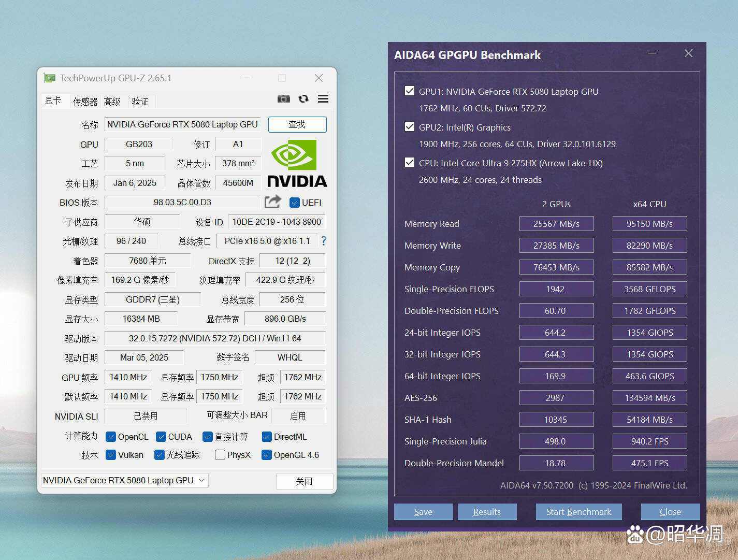738x560 pixels.
Task: Toggle the DirectML checkbox
Action: click(x=267, y=437)
